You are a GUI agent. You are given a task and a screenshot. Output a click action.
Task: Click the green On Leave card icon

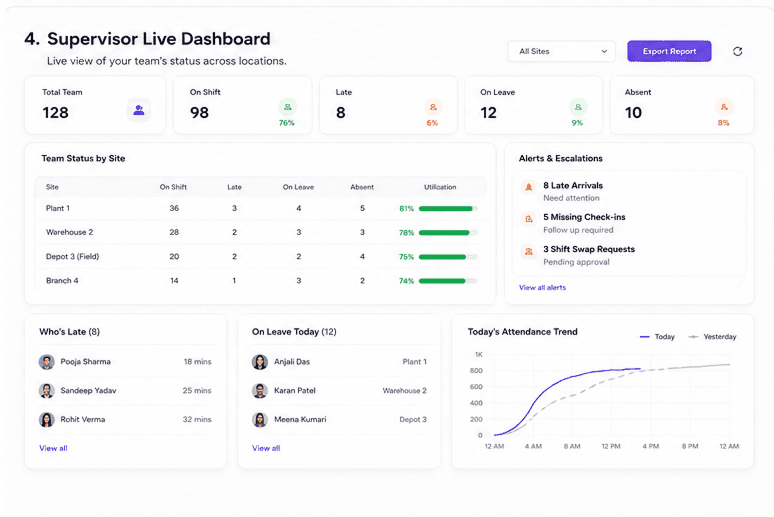coord(578,107)
